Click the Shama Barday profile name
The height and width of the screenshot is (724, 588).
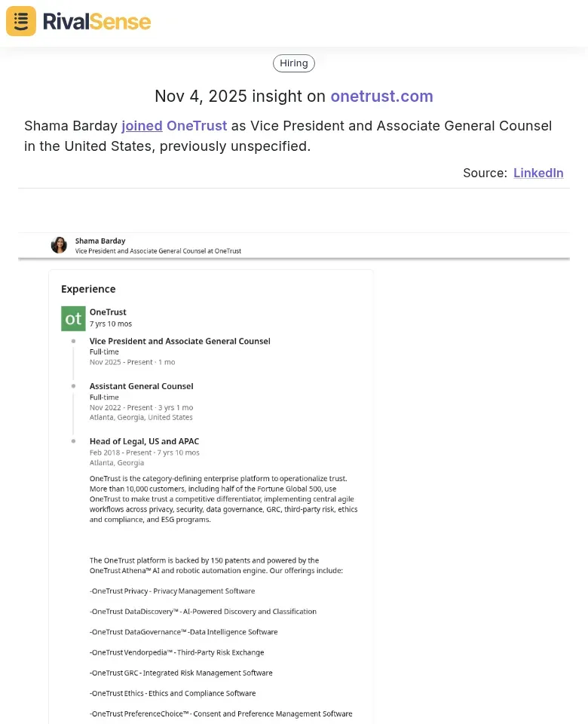(x=100, y=241)
